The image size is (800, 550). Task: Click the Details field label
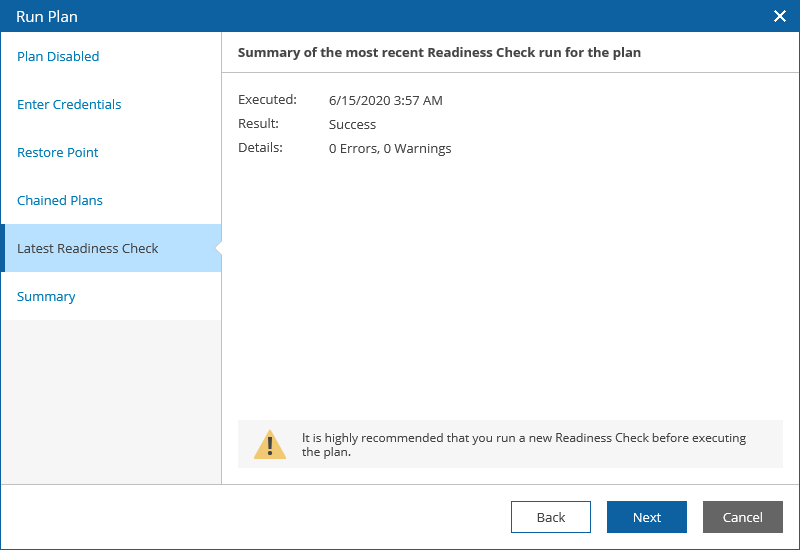(260, 148)
